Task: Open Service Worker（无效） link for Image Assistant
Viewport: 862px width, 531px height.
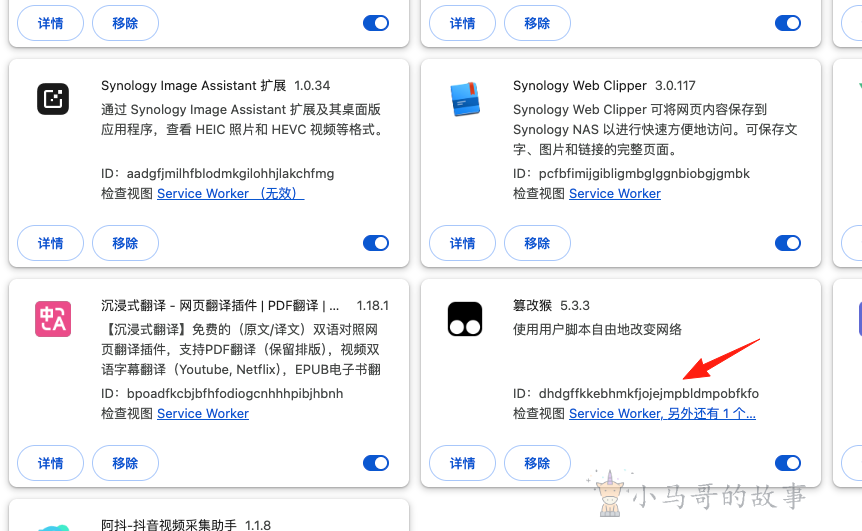Action: [230, 193]
